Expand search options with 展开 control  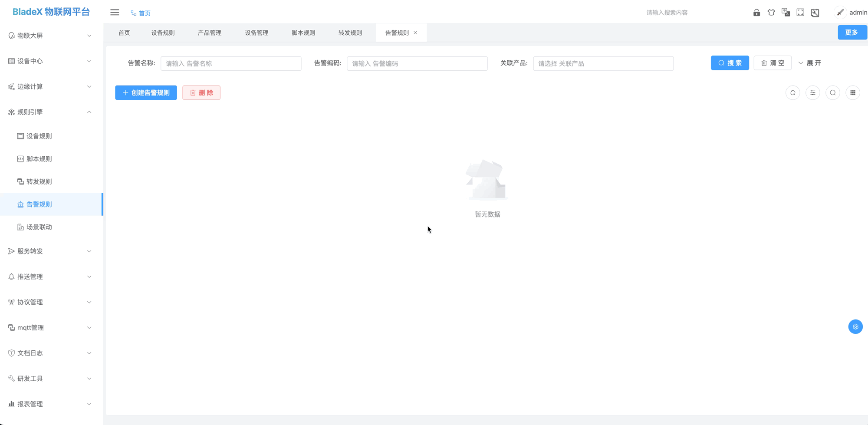(810, 63)
